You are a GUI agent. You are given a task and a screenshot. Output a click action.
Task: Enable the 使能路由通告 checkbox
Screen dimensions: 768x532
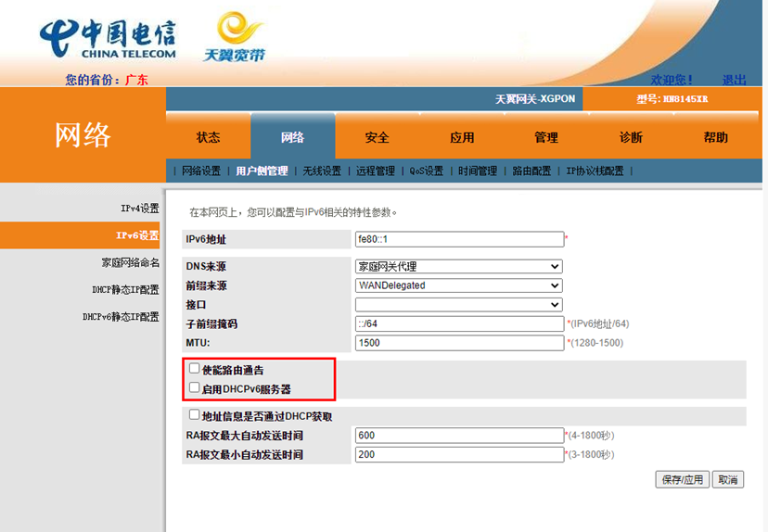click(195, 369)
